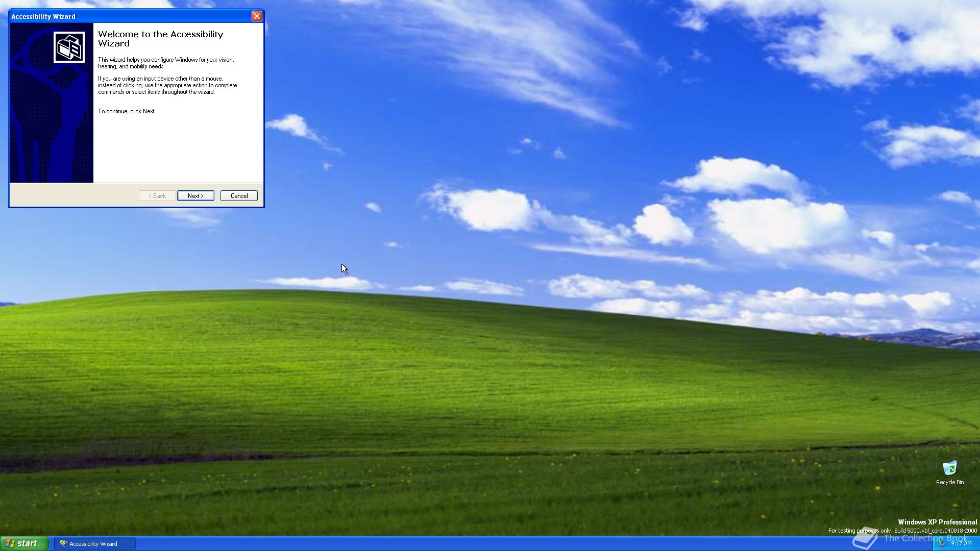Cancel the Accessibility Wizard
Image resolution: width=980 pixels, height=551 pixels.
[239, 196]
